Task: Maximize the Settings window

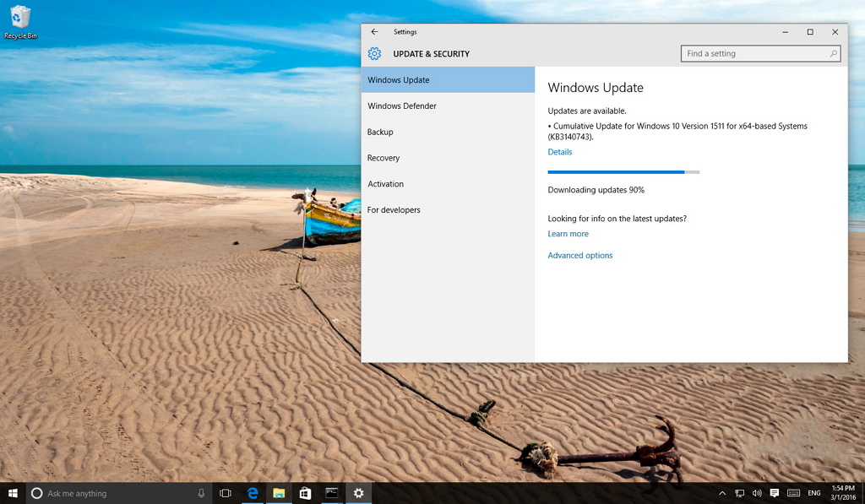Action: [x=810, y=32]
